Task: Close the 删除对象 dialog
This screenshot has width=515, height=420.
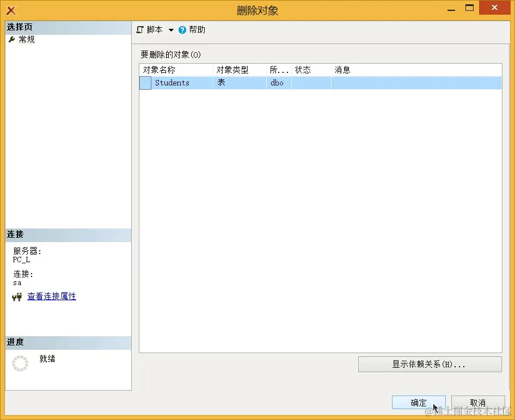Action: click(x=494, y=8)
